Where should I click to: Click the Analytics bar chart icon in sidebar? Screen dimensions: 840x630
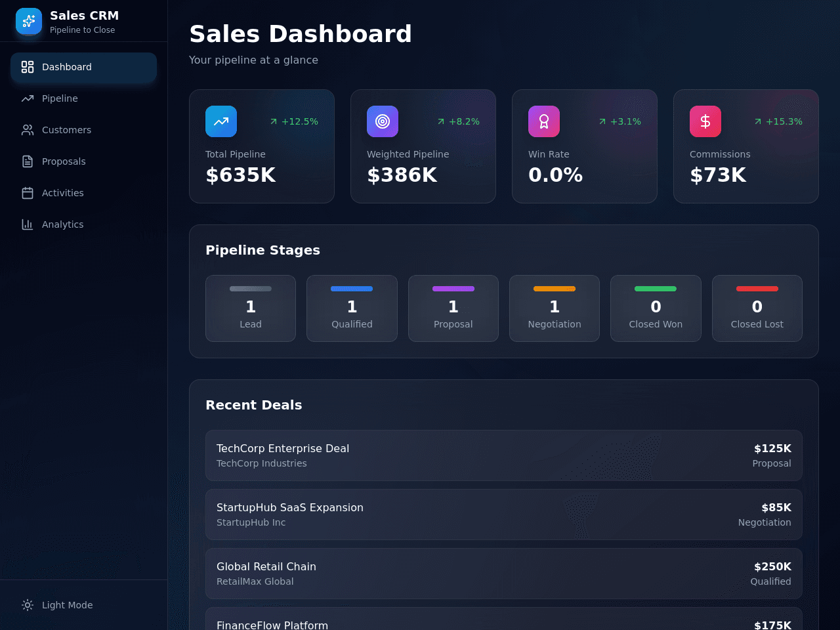point(28,224)
